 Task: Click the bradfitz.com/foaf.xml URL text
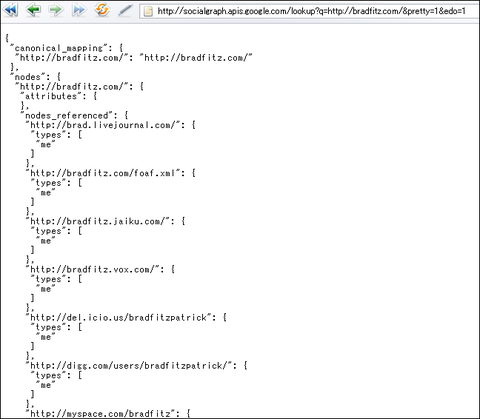[103, 173]
